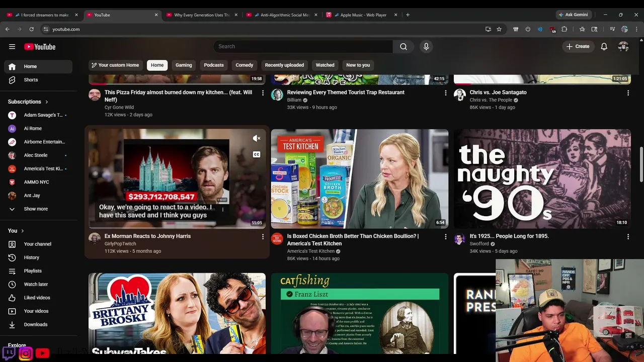Click the page vertical scrollbar
This screenshot has width=644, height=362.
tap(641, 165)
